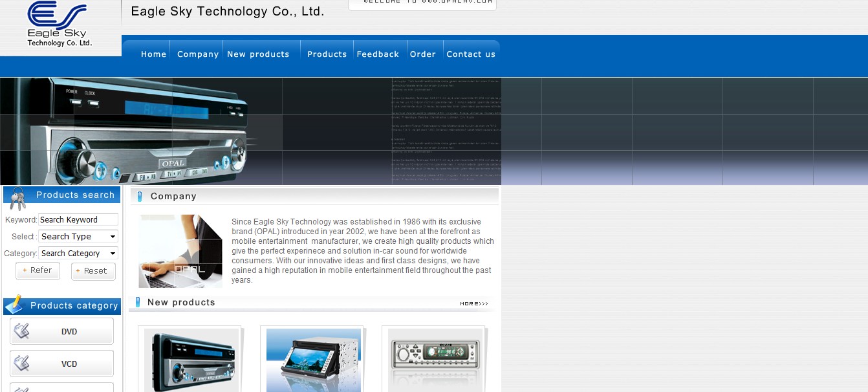Click the DVD category icon
This screenshot has width=868, height=392.
[x=21, y=331]
